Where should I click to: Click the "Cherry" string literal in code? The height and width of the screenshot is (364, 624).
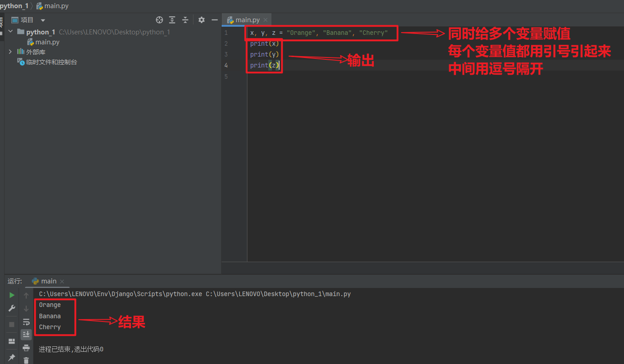coord(373,33)
